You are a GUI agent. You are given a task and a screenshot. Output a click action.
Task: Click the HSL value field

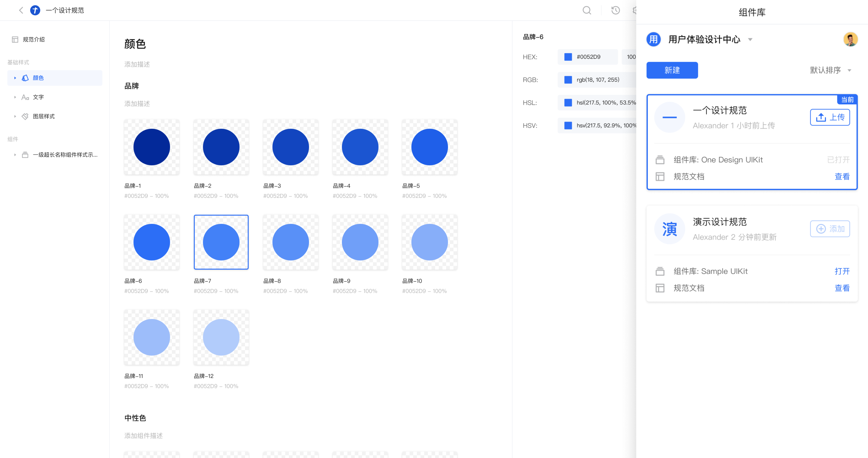597,103
